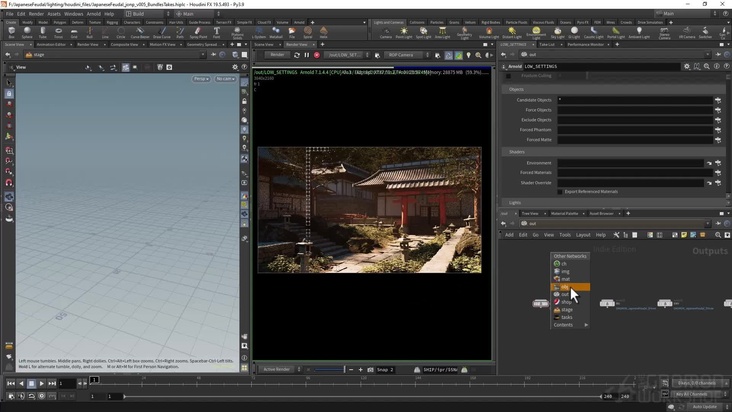Click the Environment shader input field
The height and width of the screenshot is (412, 732).
click(630, 163)
